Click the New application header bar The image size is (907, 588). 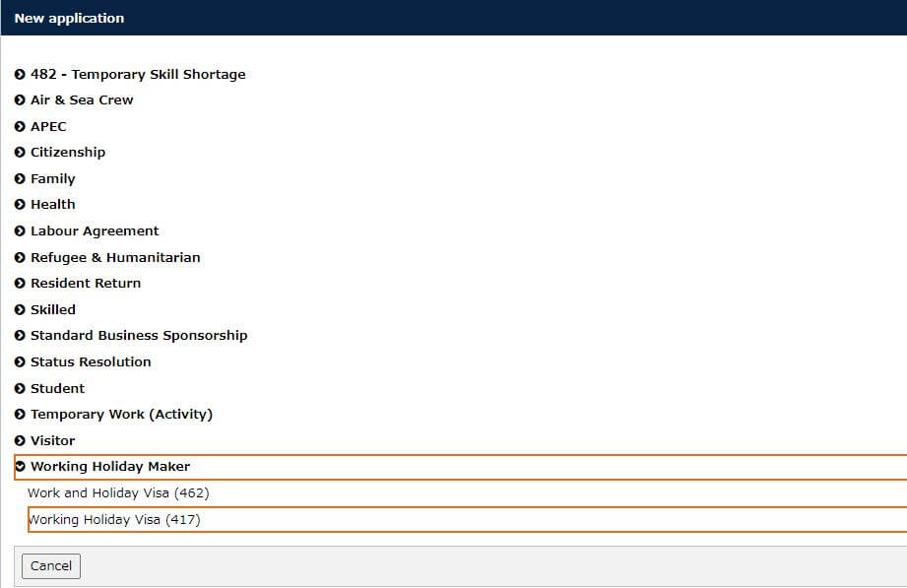point(453,18)
